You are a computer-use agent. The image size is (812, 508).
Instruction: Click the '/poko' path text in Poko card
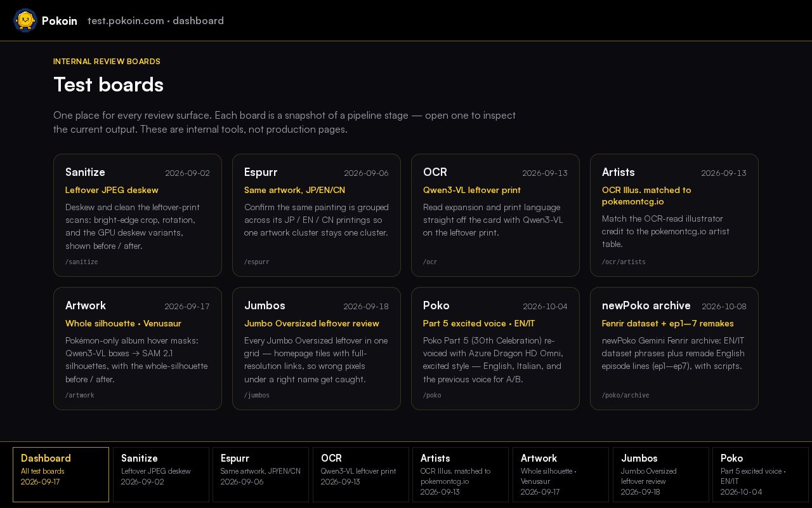click(x=432, y=395)
